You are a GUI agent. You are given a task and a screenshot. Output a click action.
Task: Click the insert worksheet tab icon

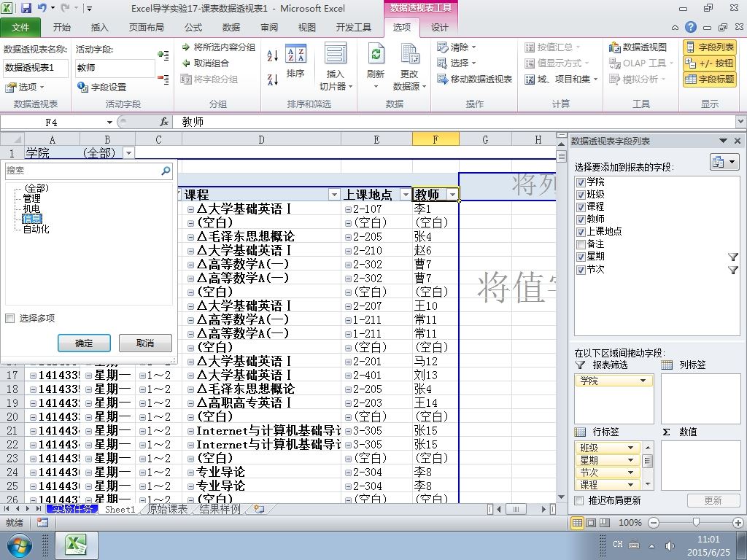coord(259,509)
